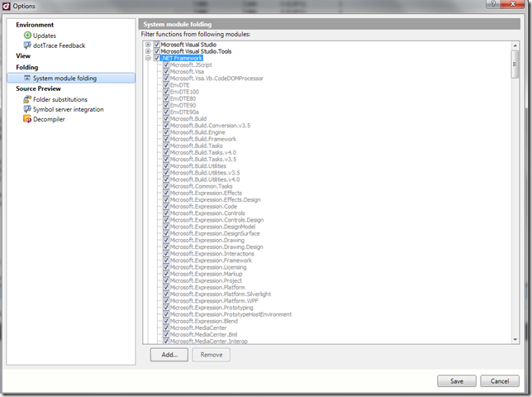Select the Source Preview category heading
532x397 pixels.
(38, 88)
